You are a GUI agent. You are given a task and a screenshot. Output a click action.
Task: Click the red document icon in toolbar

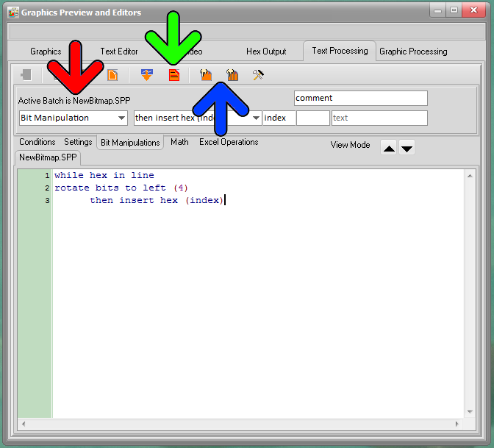coord(174,75)
